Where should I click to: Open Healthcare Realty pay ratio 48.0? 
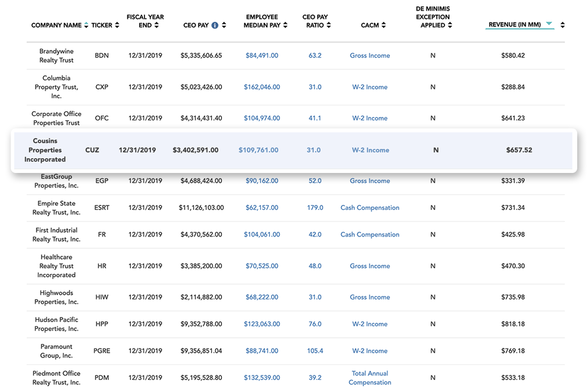315,266
